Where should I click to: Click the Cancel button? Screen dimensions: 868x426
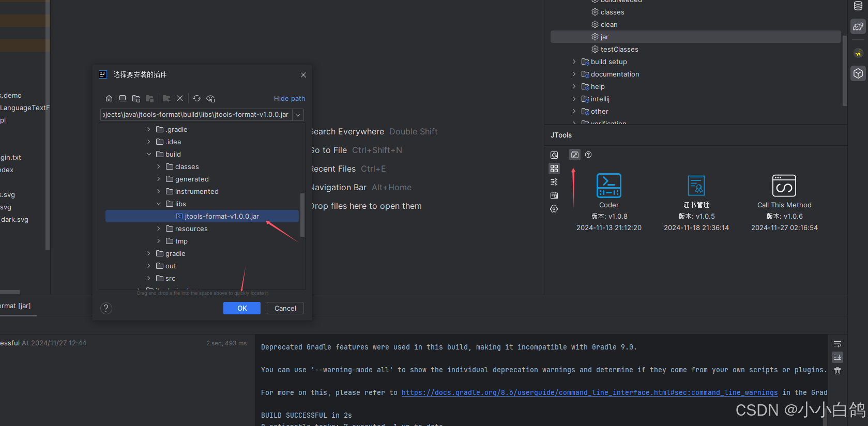(x=285, y=308)
